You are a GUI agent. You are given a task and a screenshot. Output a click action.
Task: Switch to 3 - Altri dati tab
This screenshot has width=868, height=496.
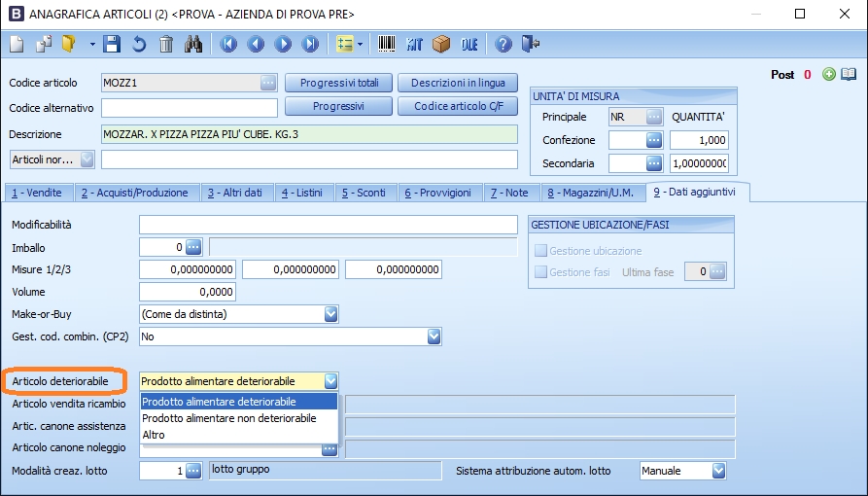[x=235, y=193]
